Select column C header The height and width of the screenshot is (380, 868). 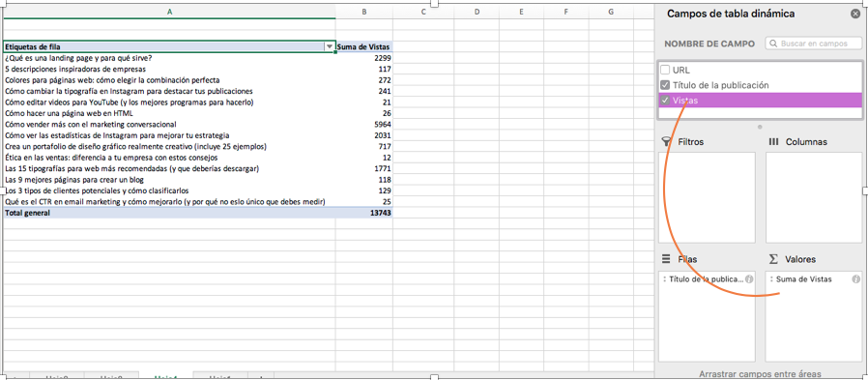(423, 12)
